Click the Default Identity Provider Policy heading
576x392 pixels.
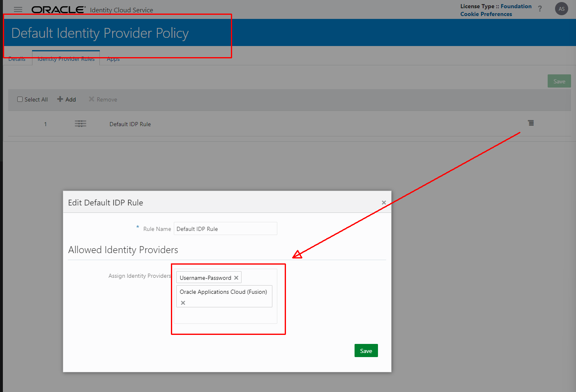[100, 33]
